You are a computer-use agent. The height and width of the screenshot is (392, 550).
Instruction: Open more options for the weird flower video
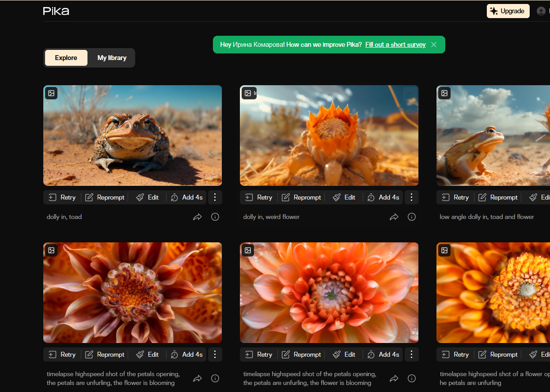tap(412, 197)
